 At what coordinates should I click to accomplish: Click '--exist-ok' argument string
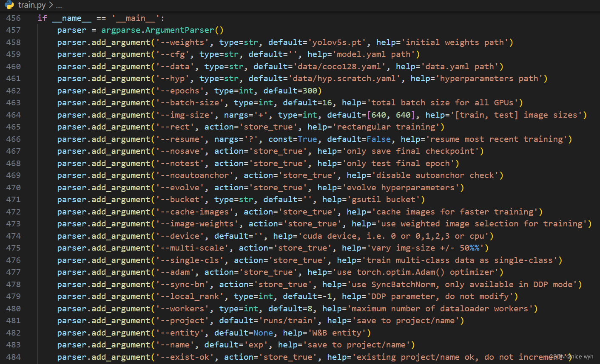(x=185, y=357)
